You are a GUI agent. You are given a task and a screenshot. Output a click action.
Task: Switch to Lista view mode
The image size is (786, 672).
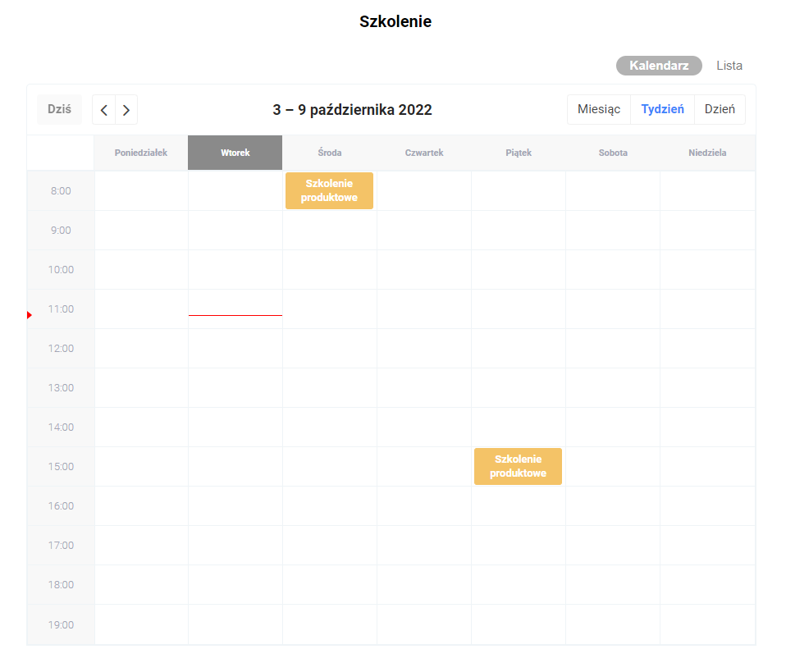(729, 66)
